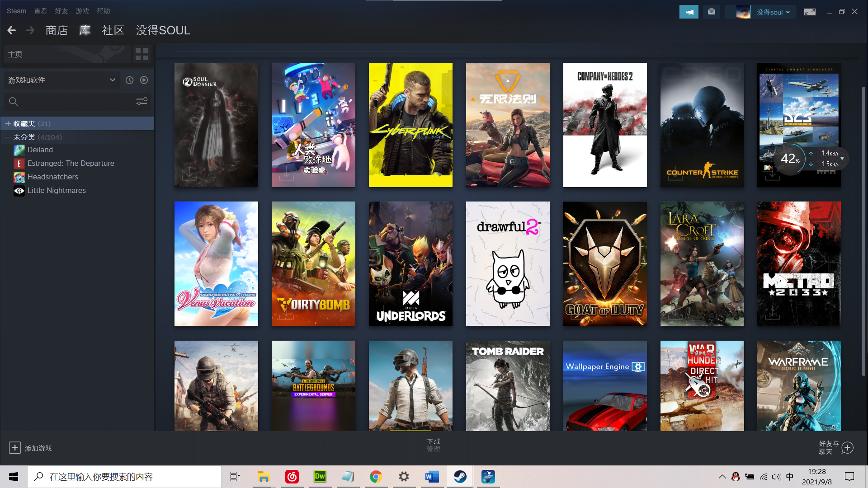Open the 好友 friends menu
Screen dimensions: 868x488
[61, 11]
